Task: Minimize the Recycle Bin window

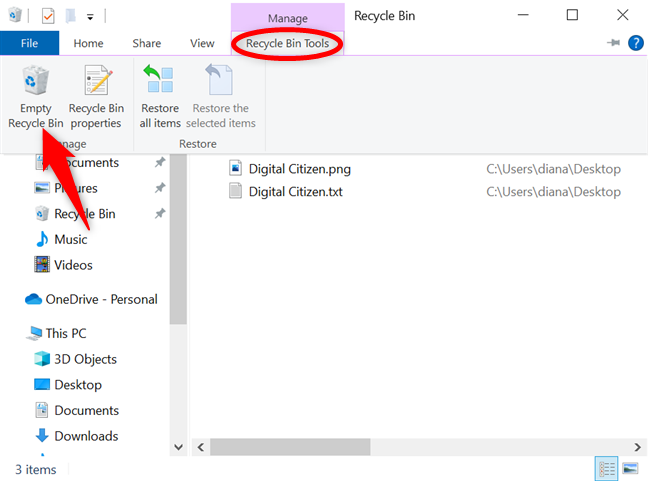Action: (523, 15)
